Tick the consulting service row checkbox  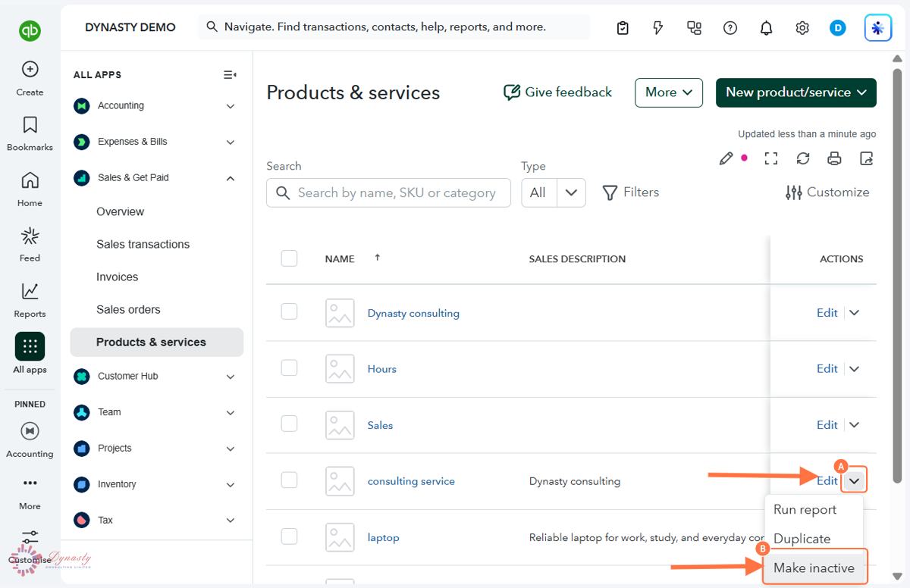pyautogui.click(x=289, y=480)
